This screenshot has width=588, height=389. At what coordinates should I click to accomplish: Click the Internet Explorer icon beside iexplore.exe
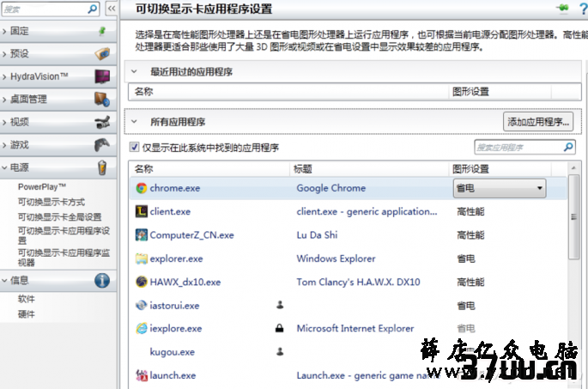pos(142,329)
